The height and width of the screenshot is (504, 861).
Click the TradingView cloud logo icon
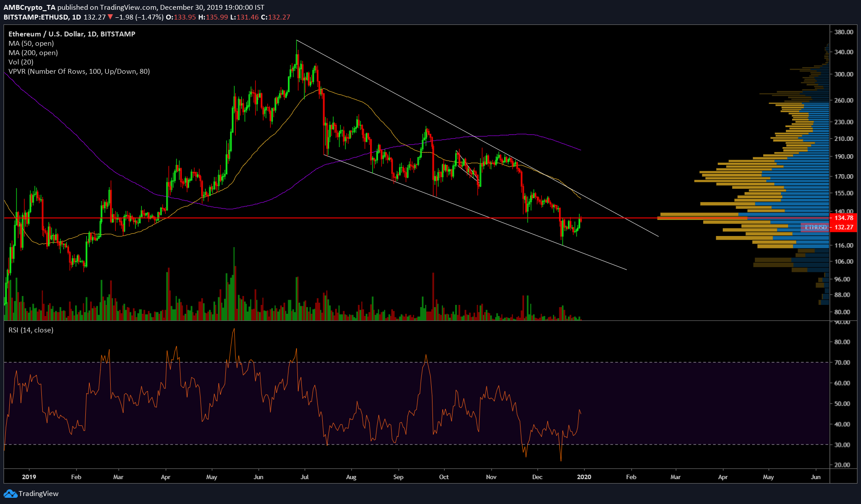tap(10, 494)
